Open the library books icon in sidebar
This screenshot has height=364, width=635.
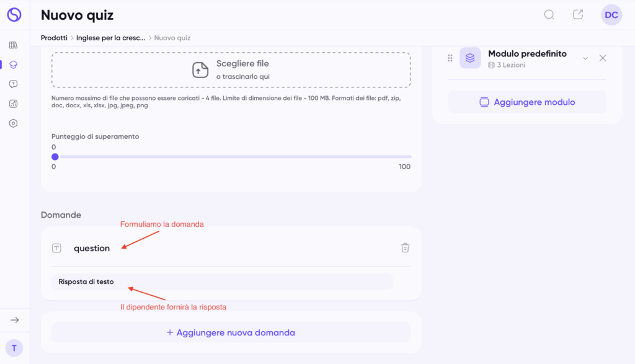click(x=14, y=45)
